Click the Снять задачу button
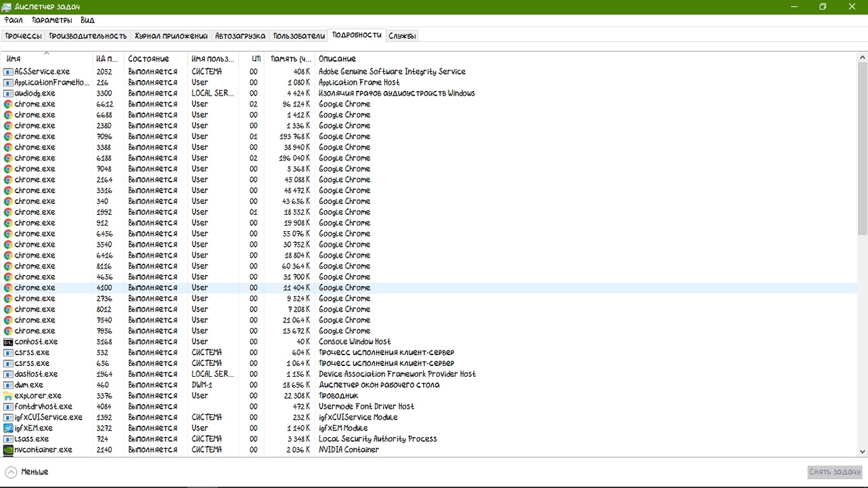The image size is (868, 488). tap(834, 472)
